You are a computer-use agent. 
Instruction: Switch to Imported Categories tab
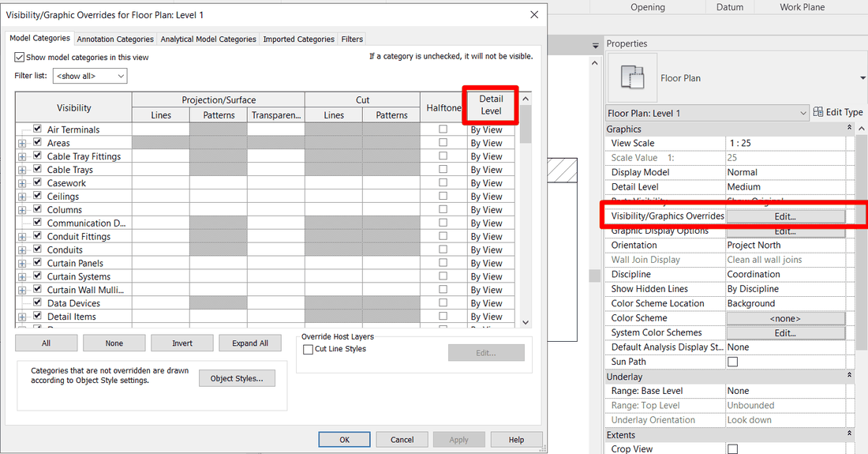click(298, 39)
